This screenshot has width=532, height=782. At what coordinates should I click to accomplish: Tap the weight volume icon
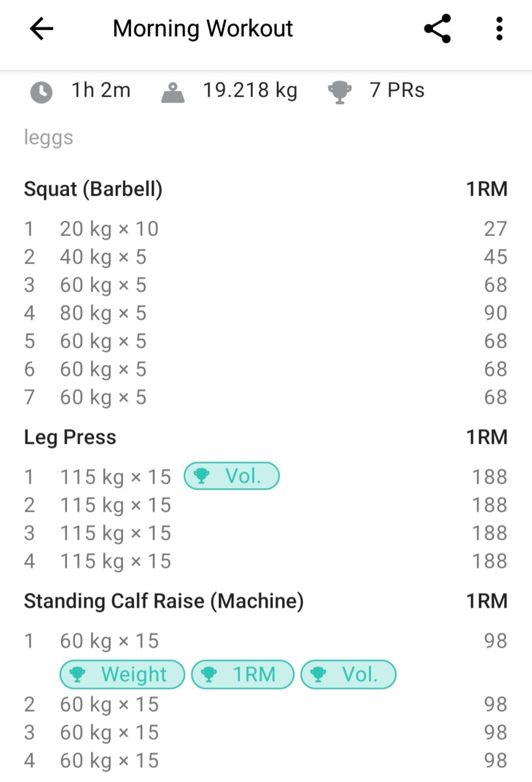[172, 92]
